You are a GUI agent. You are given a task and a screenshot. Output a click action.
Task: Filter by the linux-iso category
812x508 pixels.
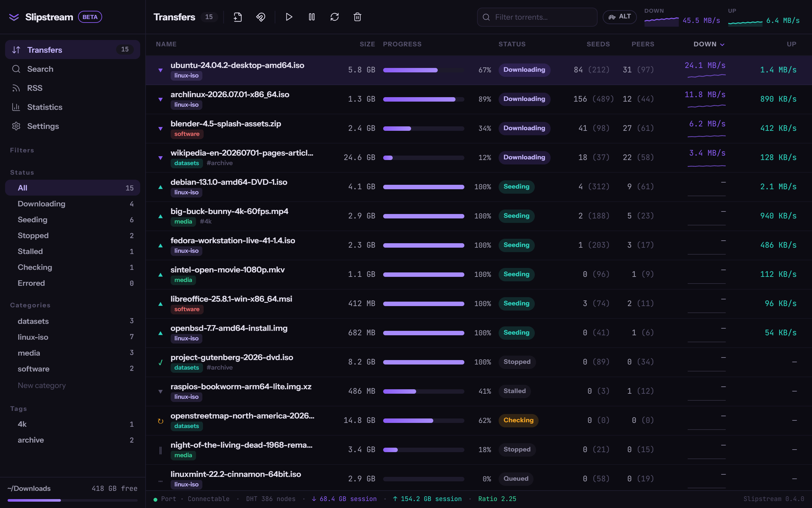[x=72, y=337]
